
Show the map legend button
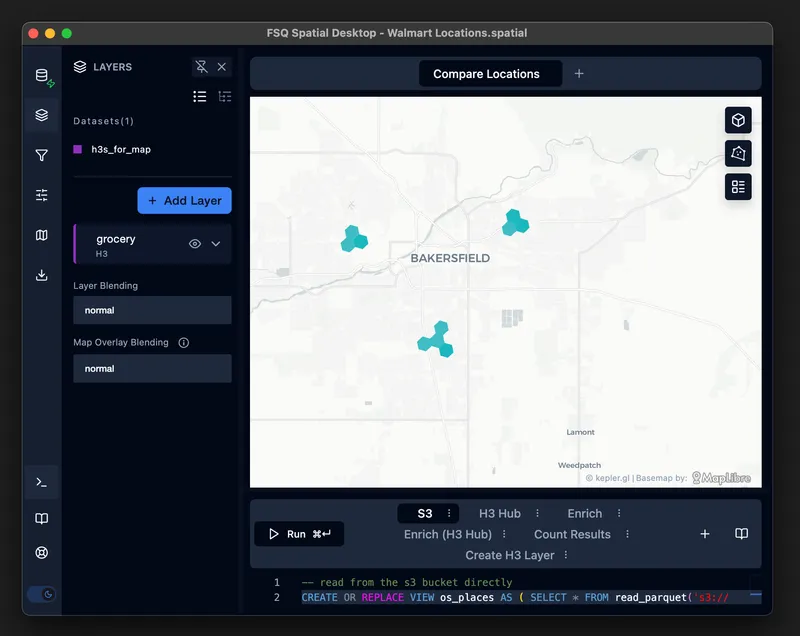click(738, 187)
